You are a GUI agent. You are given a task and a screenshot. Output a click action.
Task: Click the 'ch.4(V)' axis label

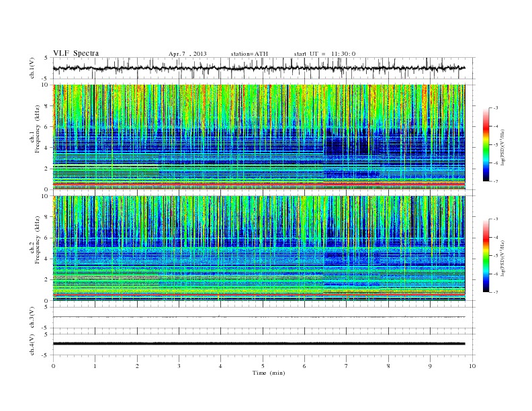tap(32, 345)
